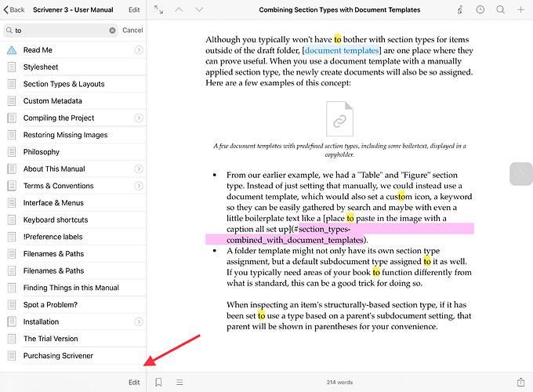Open the missing linked image placeholder

[x=339, y=118]
